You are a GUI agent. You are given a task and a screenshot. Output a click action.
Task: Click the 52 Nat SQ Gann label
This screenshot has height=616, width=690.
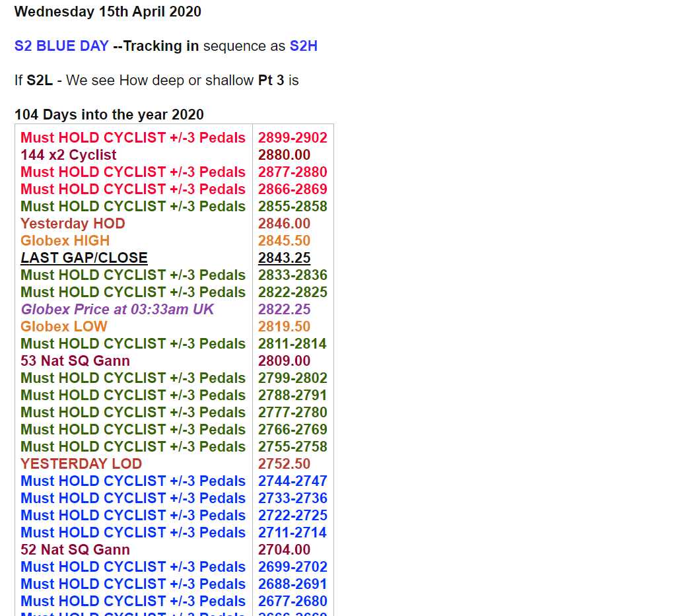pyautogui.click(x=75, y=549)
